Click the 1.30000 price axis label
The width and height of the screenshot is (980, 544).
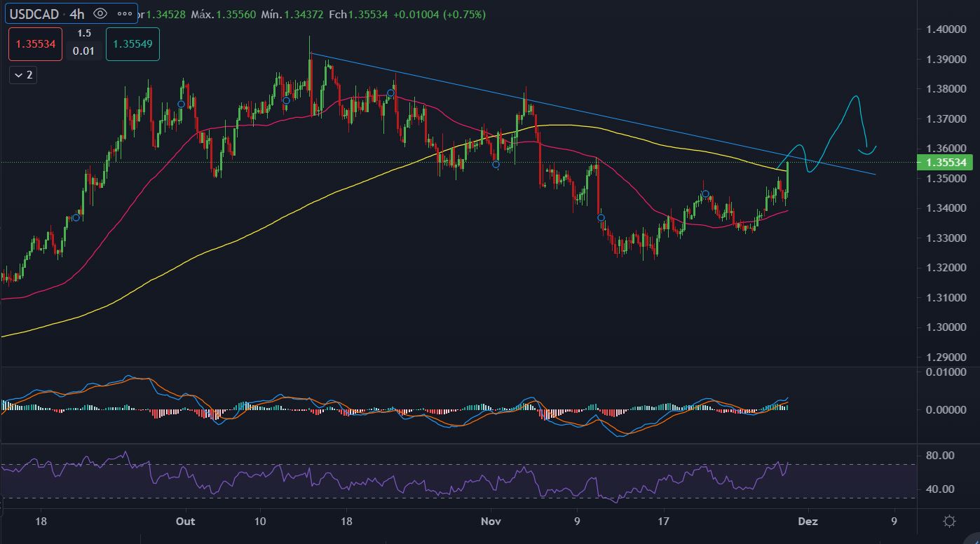click(x=946, y=327)
